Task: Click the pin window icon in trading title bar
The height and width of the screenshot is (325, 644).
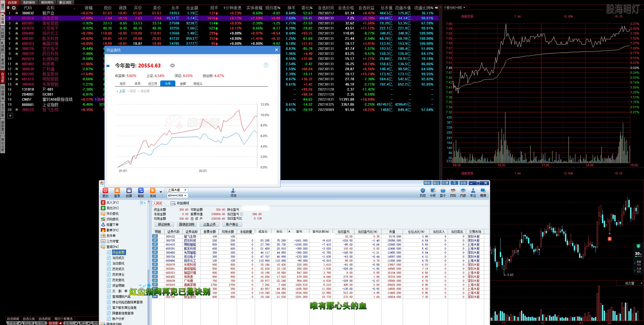Action: [454, 183]
